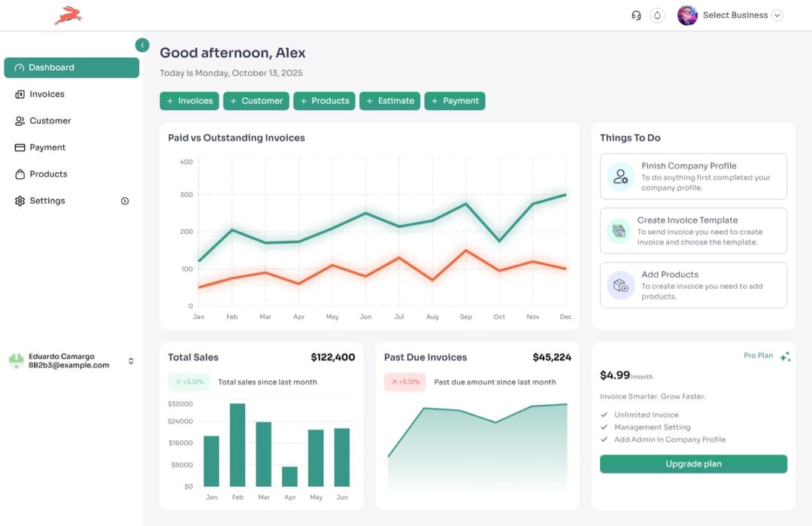Screen dimensions: 812x526
Task: Click the Settings gear icon
Action: point(20,201)
